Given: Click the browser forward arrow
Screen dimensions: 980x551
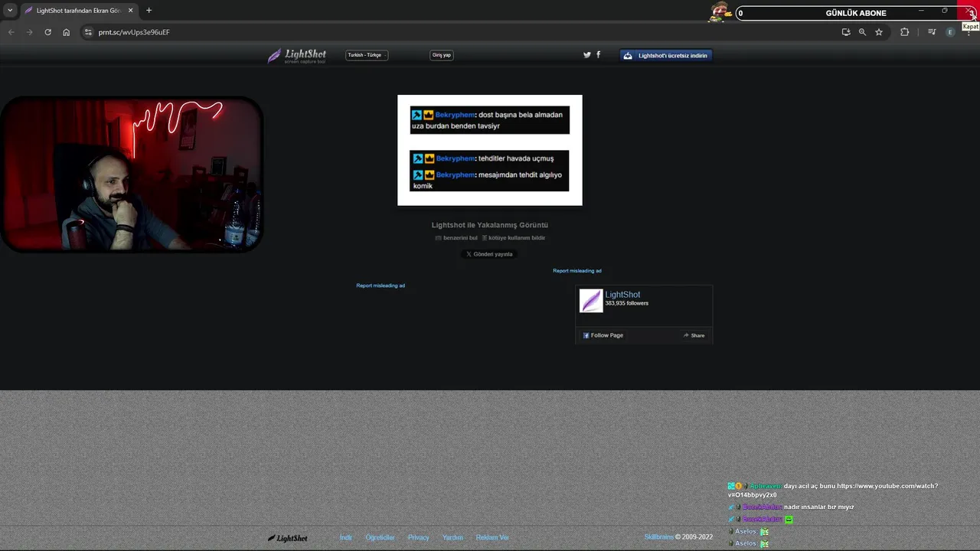Looking at the screenshot, I should (x=29, y=32).
